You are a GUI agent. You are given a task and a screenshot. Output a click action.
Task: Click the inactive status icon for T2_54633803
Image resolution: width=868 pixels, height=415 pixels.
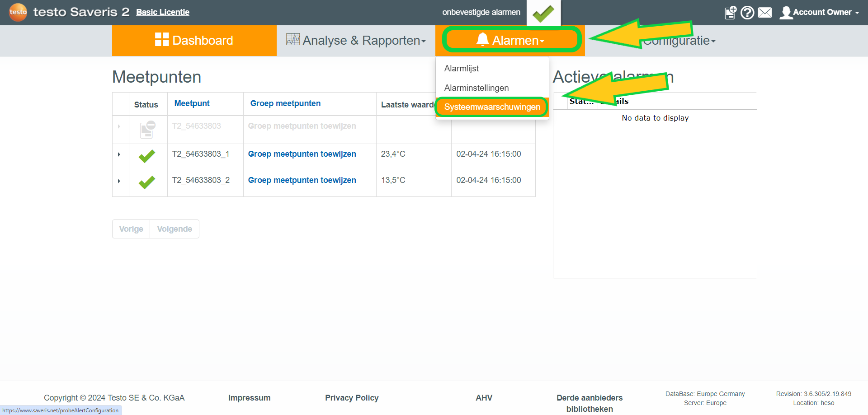(148, 130)
